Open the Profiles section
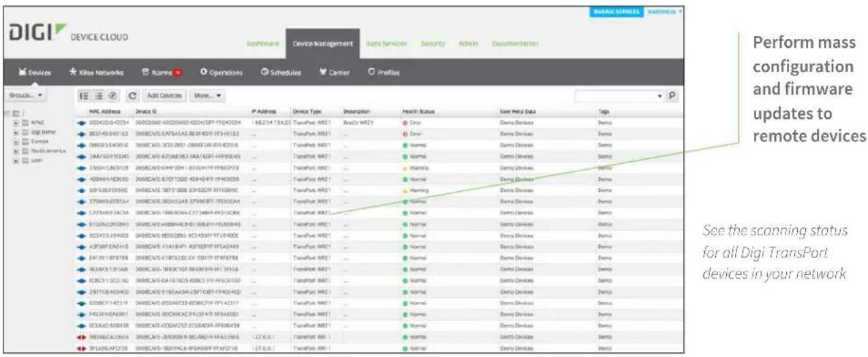 click(384, 72)
